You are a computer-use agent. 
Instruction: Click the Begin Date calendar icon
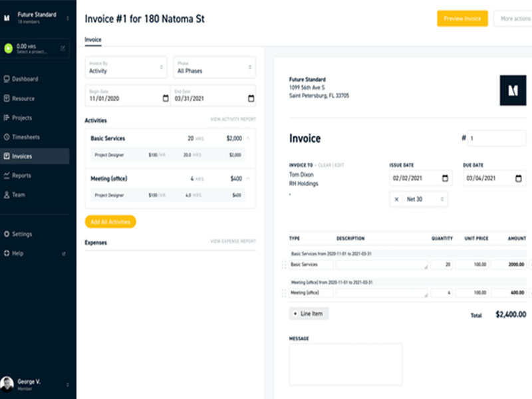[166, 98]
